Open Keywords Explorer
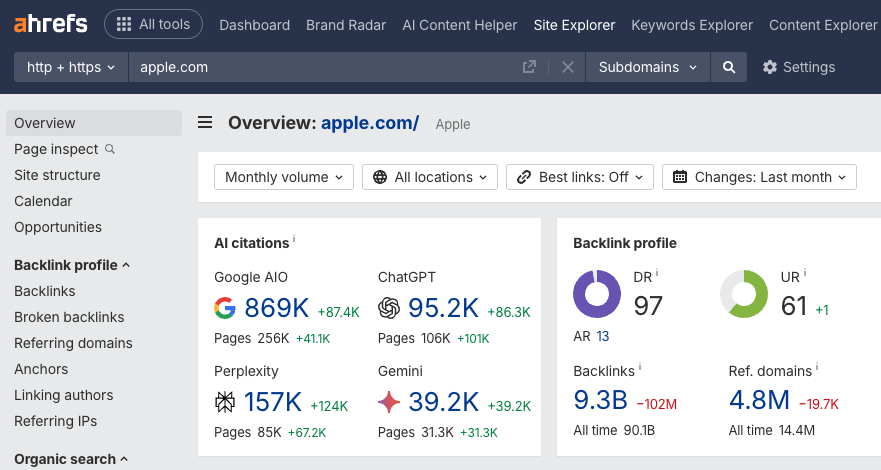 click(x=692, y=25)
